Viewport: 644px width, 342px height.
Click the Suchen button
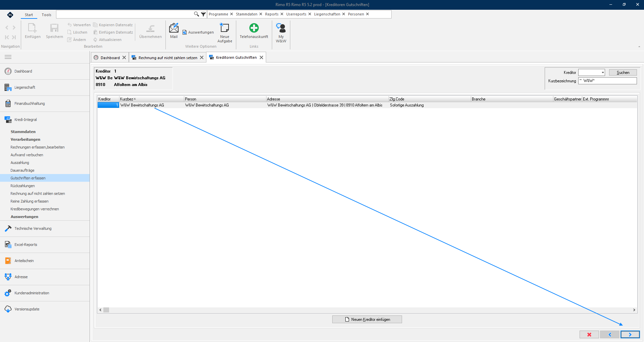pos(623,73)
